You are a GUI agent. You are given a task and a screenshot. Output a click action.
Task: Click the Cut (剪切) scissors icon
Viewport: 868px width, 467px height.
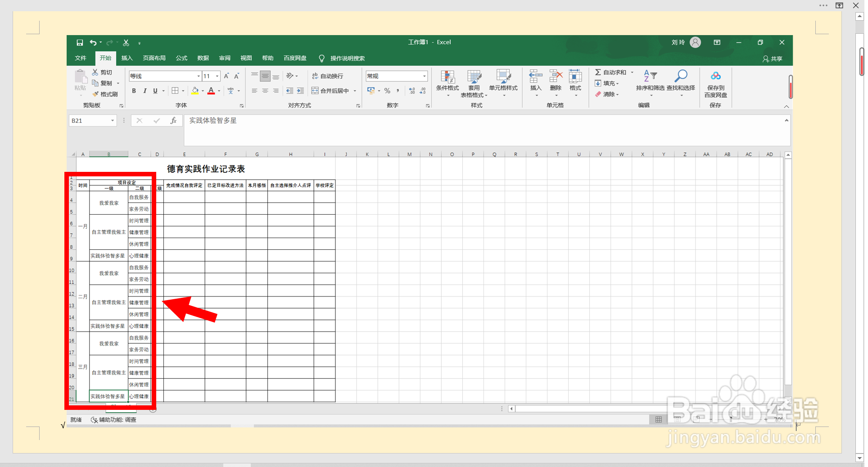coord(95,72)
